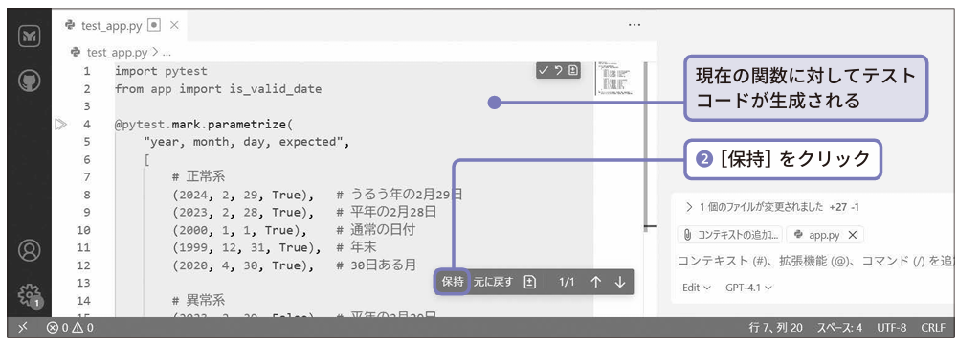Click '# 正常系' comment line
The height and width of the screenshot is (345, 980).
coord(199,177)
